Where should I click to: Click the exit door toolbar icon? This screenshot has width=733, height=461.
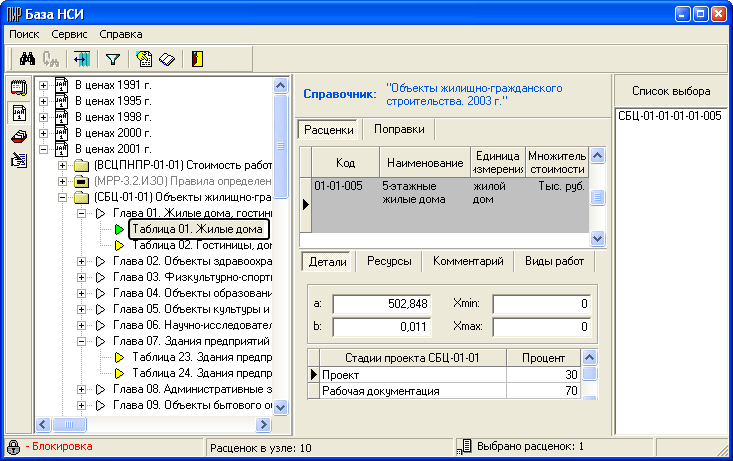click(x=198, y=59)
